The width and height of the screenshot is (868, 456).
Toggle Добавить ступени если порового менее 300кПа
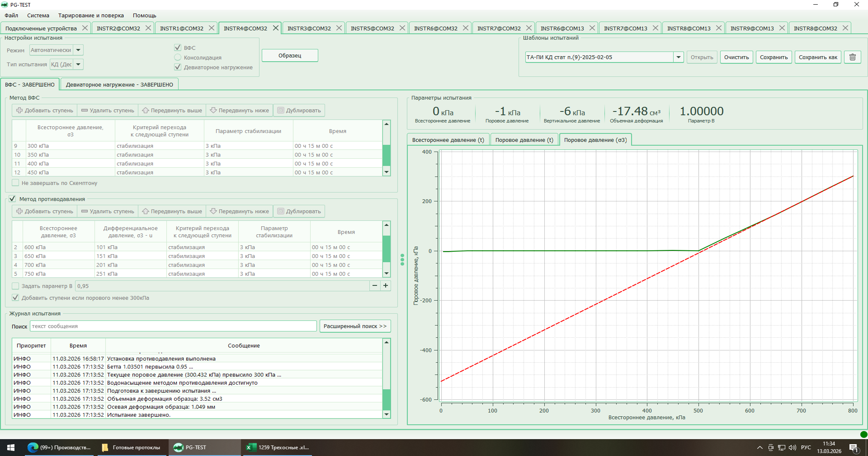[x=16, y=298]
